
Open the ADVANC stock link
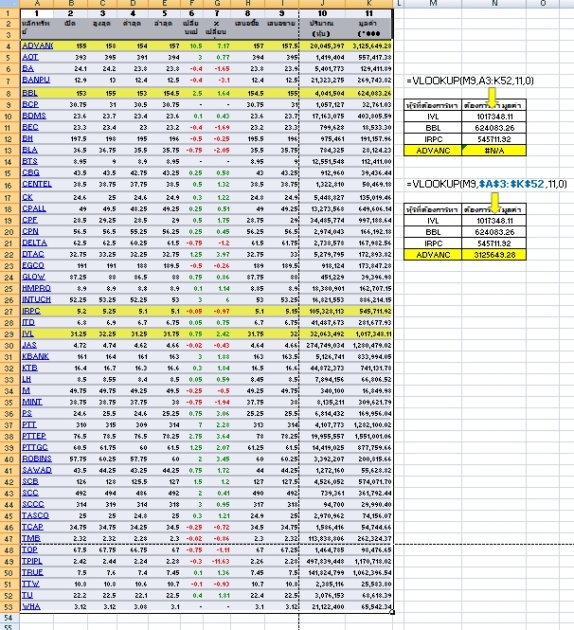pos(37,46)
